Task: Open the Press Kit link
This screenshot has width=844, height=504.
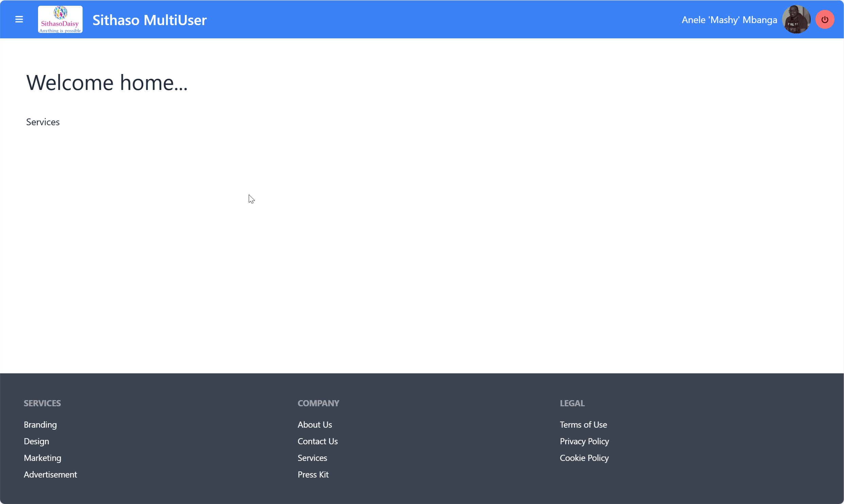Action: pyautogui.click(x=313, y=474)
